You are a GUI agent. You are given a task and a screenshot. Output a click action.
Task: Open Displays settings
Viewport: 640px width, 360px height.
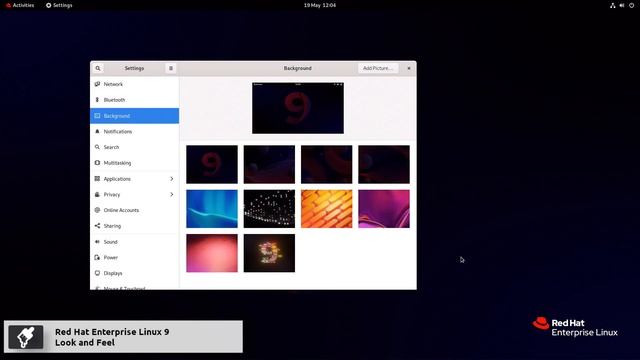point(134,273)
